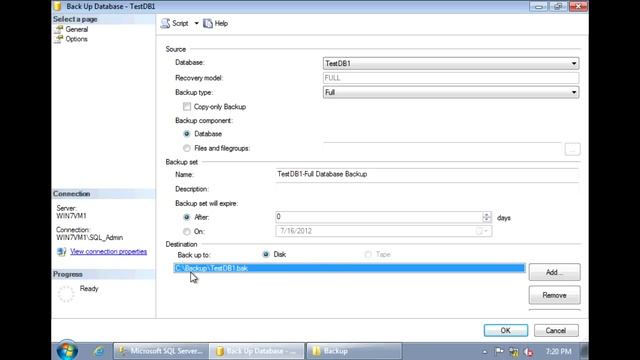Close the Back Up Database dialog
This screenshot has width=640, height=360.
pos(578,7)
